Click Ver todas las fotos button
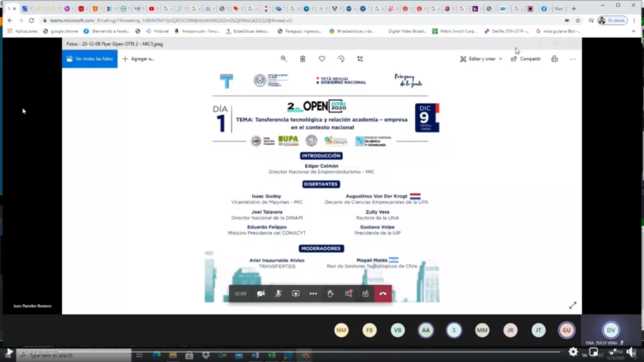The image size is (644, 362). [90, 59]
